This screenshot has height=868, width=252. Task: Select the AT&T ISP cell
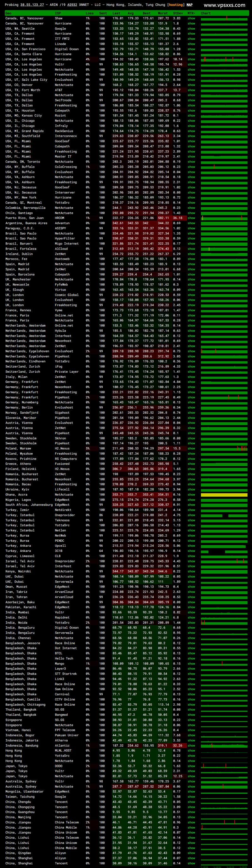[x=59, y=90]
